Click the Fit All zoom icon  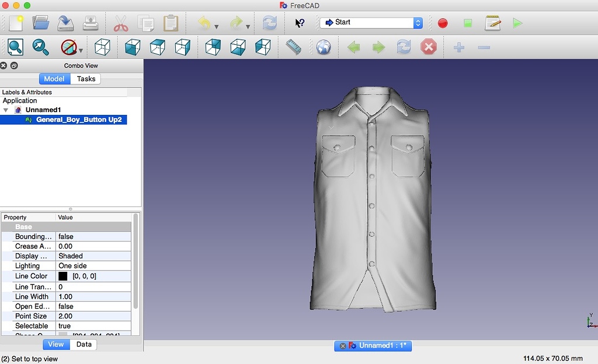click(x=15, y=47)
